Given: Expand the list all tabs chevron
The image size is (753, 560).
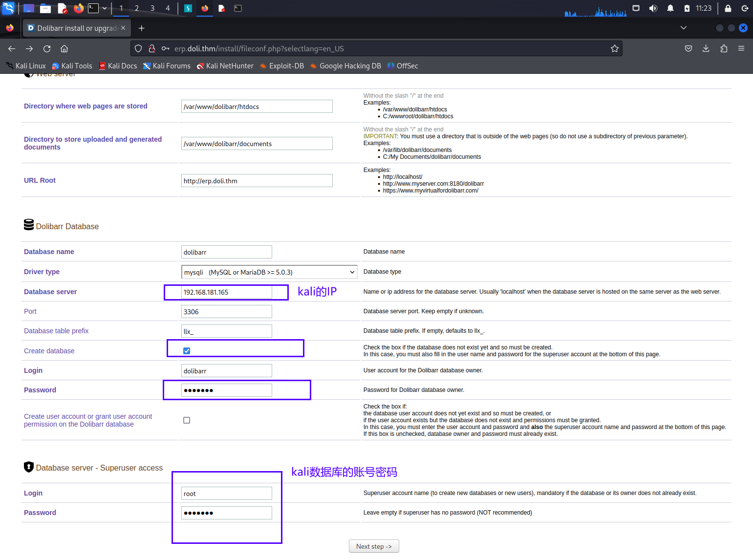Looking at the screenshot, I should click(x=684, y=28).
